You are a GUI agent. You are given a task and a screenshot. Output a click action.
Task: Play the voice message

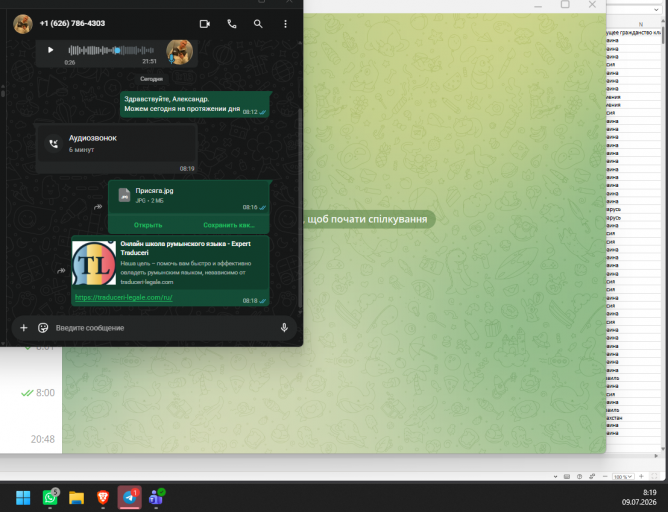point(50,50)
